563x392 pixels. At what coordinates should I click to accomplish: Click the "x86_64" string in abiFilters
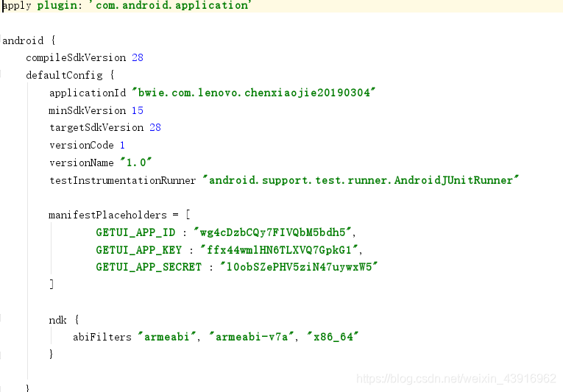point(333,337)
